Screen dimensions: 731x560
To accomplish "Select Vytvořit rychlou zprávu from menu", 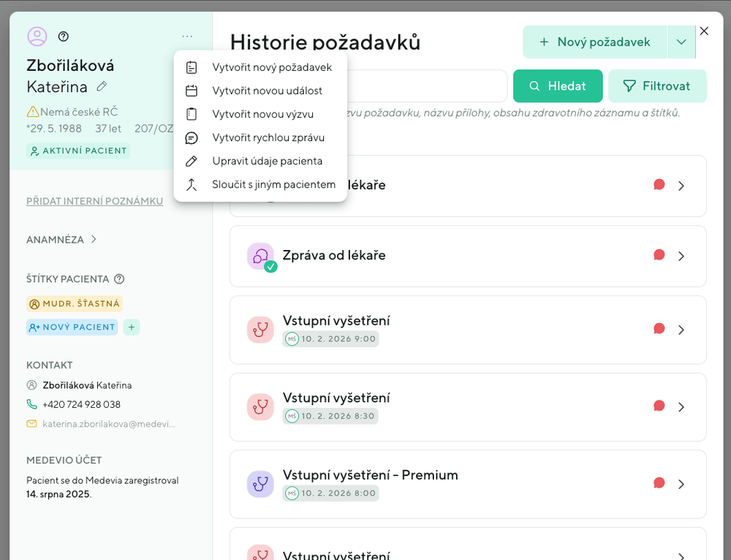I will pyautogui.click(x=268, y=137).
